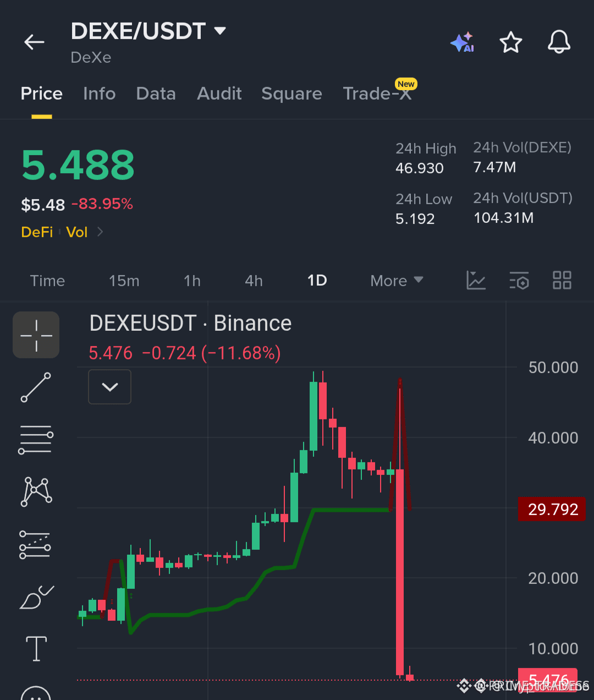The image size is (594, 700).
Task: Open the Trade-X tab
Action: (x=377, y=94)
